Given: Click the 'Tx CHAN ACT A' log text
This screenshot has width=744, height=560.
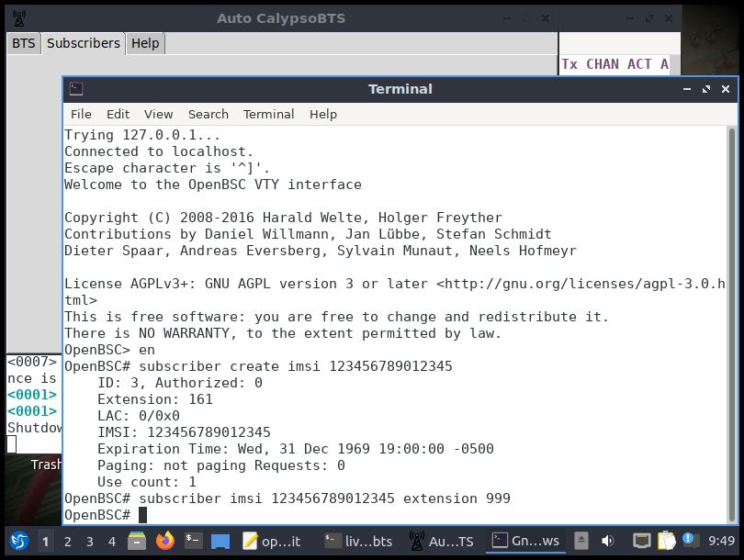Looking at the screenshot, I should tap(614, 64).
